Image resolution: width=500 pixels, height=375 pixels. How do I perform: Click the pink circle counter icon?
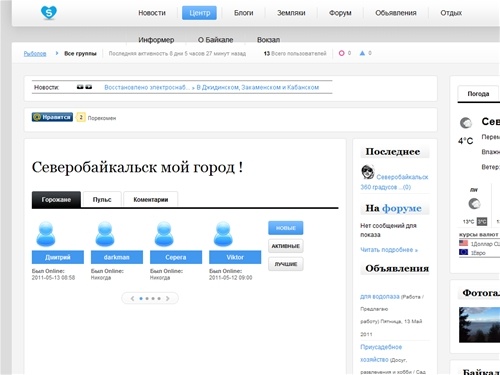pos(341,53)
